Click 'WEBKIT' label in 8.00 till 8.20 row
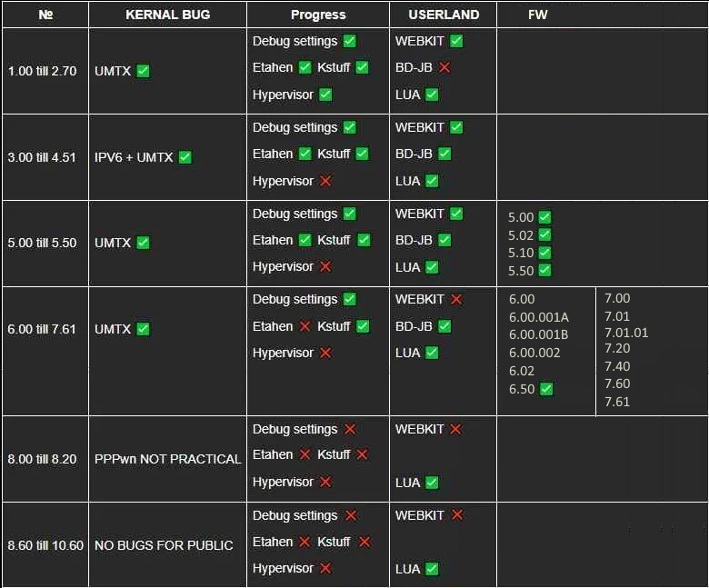709x588 pixels. [x=420, y=429]
